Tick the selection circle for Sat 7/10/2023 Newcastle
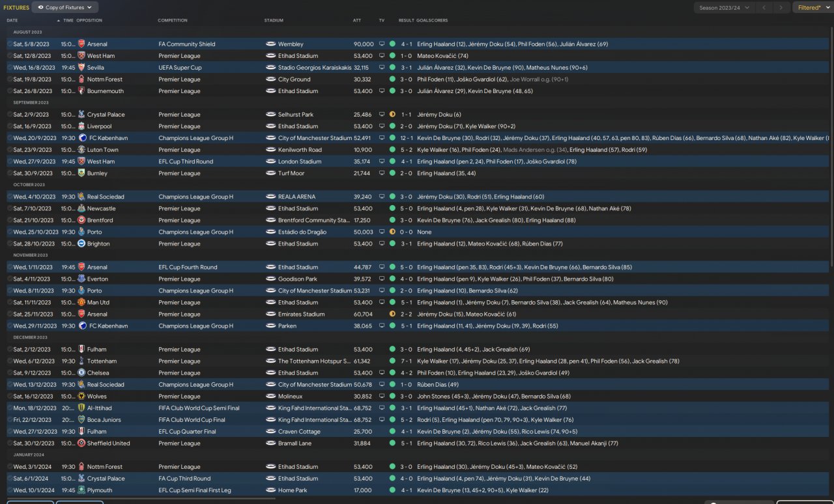The height and width of the screenshot is (504, 834). (9, 208)
